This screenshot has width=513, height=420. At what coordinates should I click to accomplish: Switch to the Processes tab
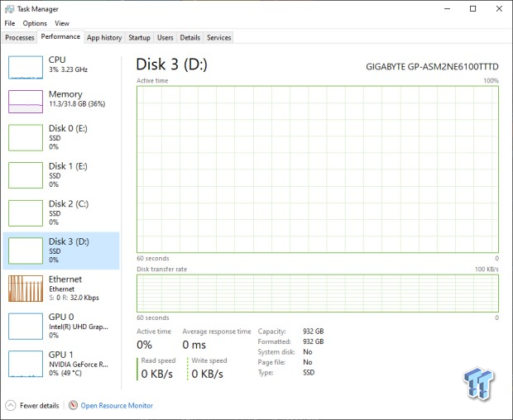click(20, 37)
